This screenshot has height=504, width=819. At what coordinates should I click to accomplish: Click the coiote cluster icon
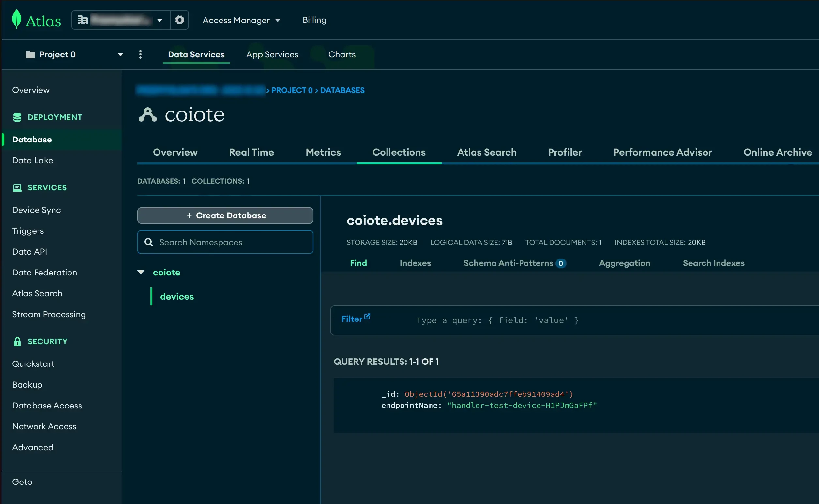[x=148, y=115]
